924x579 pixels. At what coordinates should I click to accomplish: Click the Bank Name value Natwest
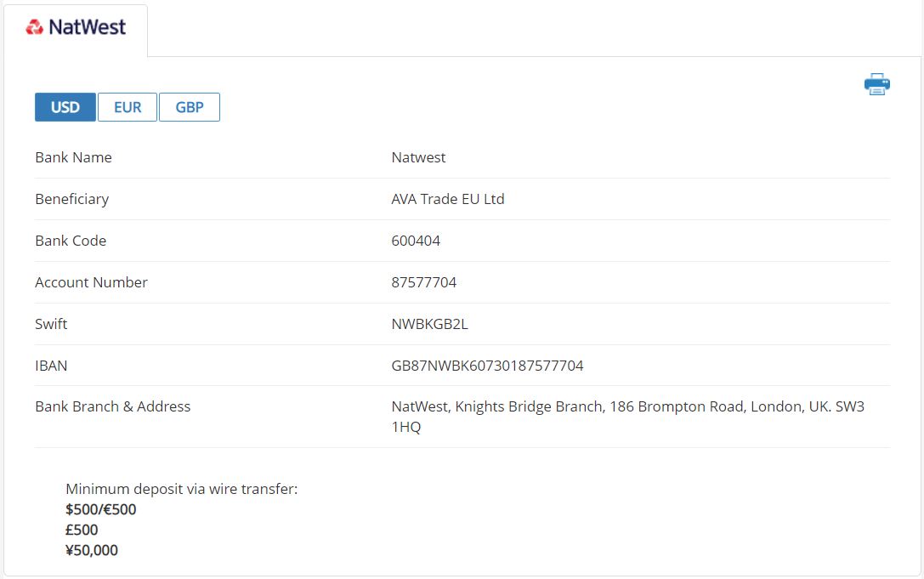pyautogui.click(x=418, y=157)
